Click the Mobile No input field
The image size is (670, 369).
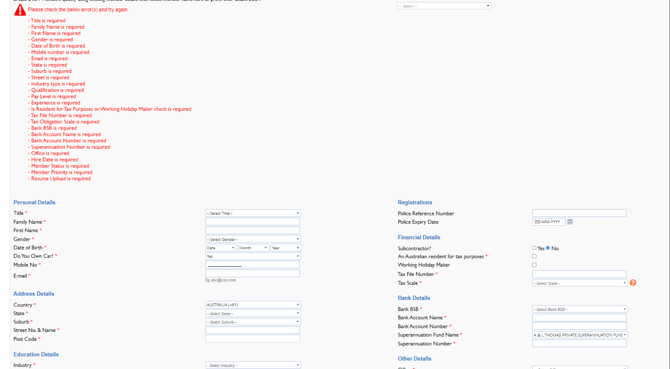tap(253, 265)
